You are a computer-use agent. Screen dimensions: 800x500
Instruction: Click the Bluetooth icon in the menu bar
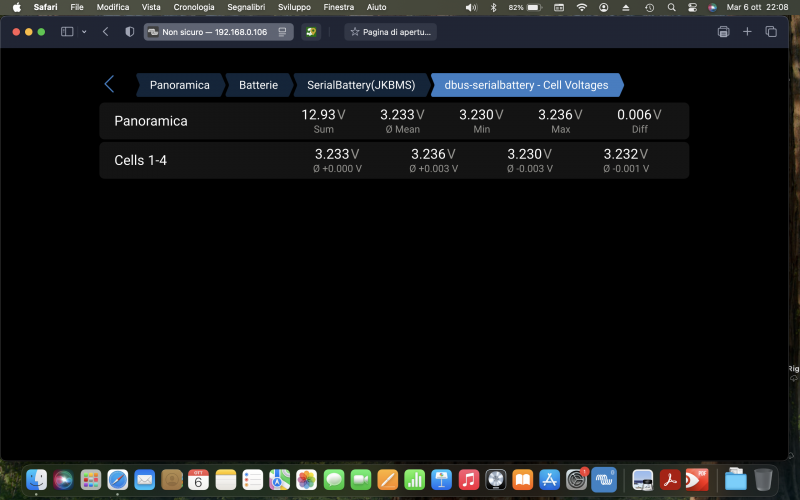click(493, 7)
